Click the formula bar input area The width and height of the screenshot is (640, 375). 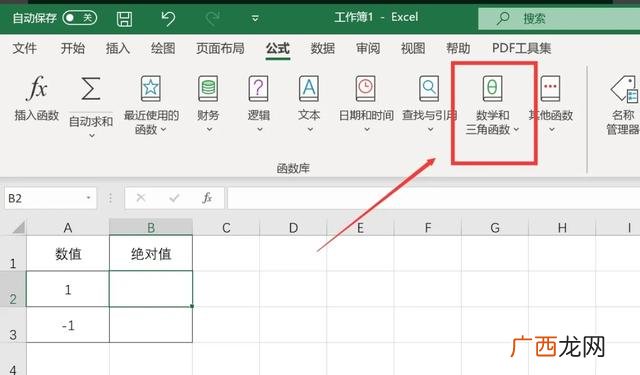tap(433, 198)
